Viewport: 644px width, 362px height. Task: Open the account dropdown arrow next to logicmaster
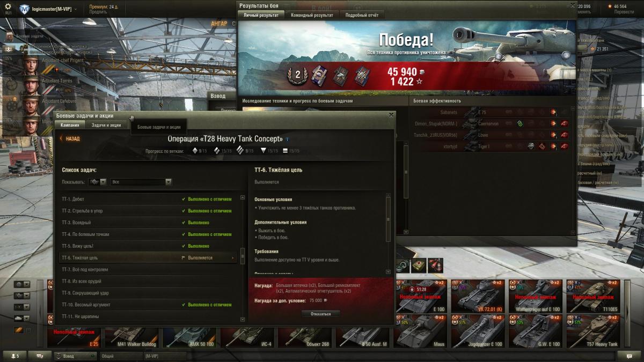click(76, 9)
